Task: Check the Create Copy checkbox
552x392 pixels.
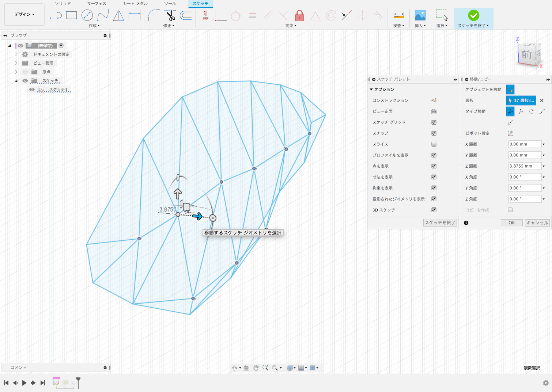Action: 510,210
